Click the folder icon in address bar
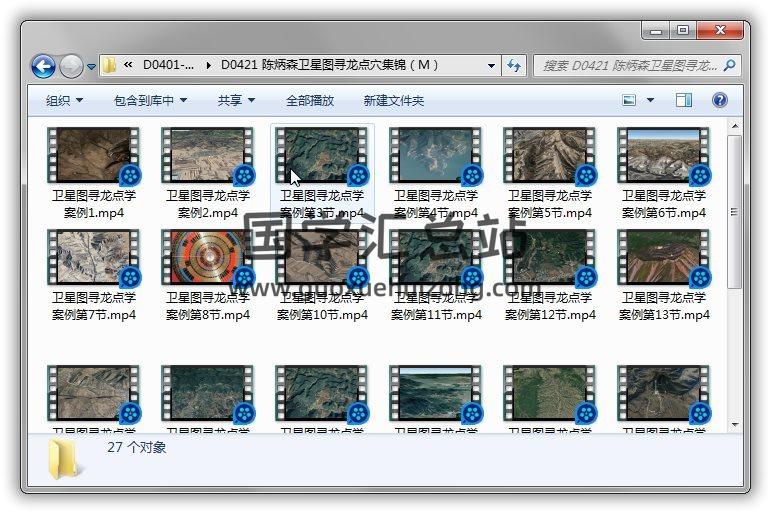The image size is (771, 514). (110, 66)
